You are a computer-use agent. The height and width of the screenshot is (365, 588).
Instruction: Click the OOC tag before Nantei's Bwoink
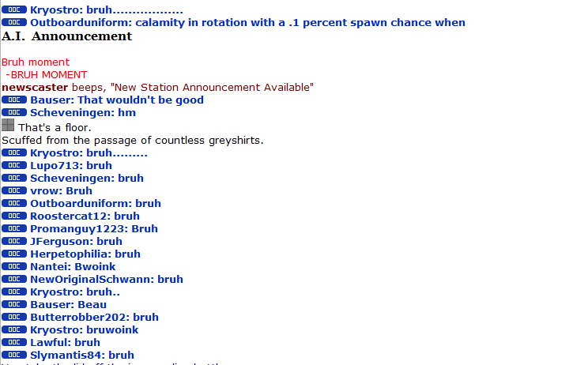click(14, 267)
